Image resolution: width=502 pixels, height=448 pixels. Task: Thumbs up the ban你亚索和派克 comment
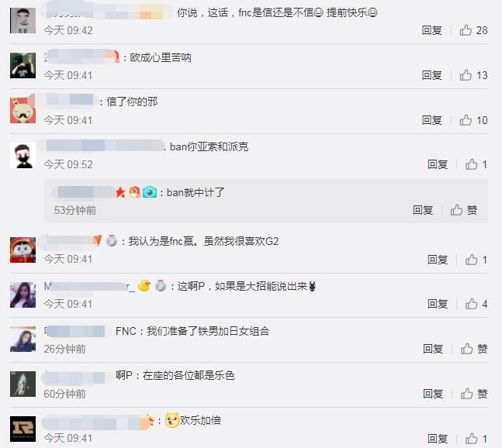(471, 164)
